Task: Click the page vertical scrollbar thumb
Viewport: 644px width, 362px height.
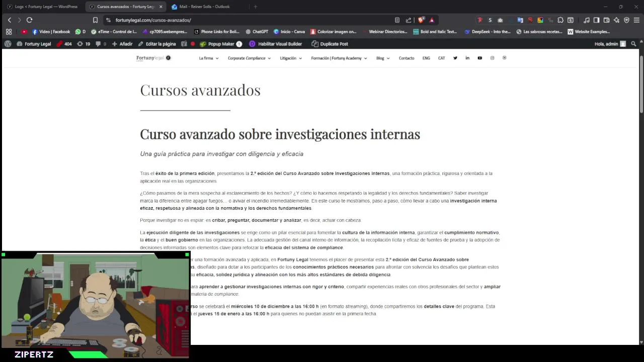Action: point(641,83)
